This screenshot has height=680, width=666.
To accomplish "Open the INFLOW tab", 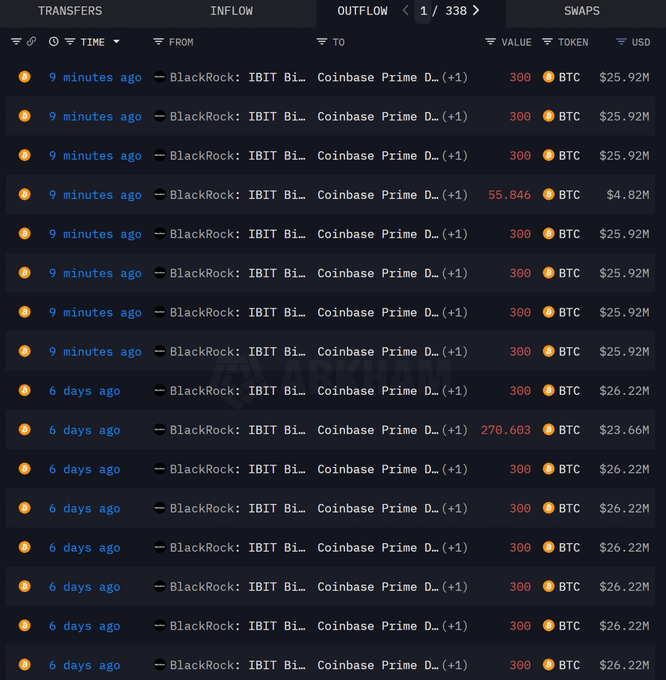I will 231,11.
